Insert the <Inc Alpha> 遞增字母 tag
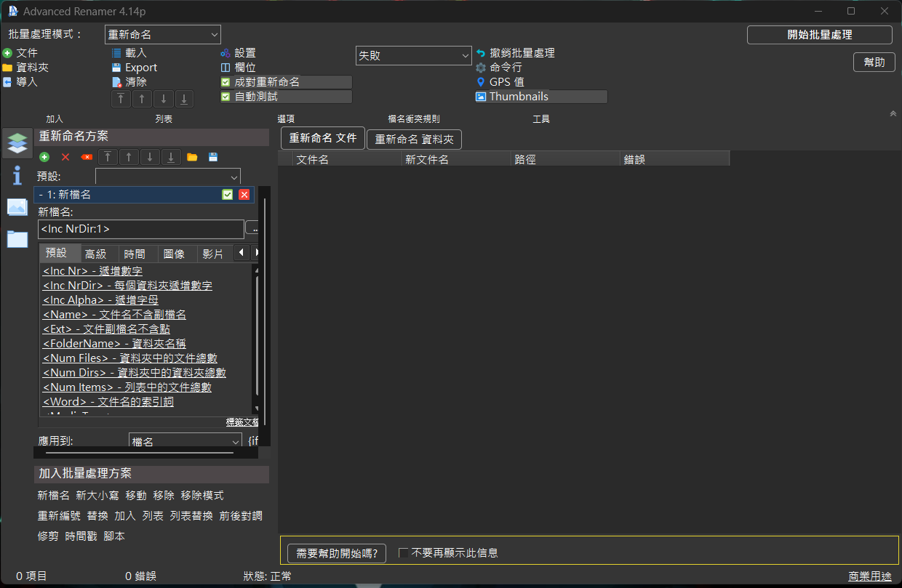902x588 pixels. point(100,300)
